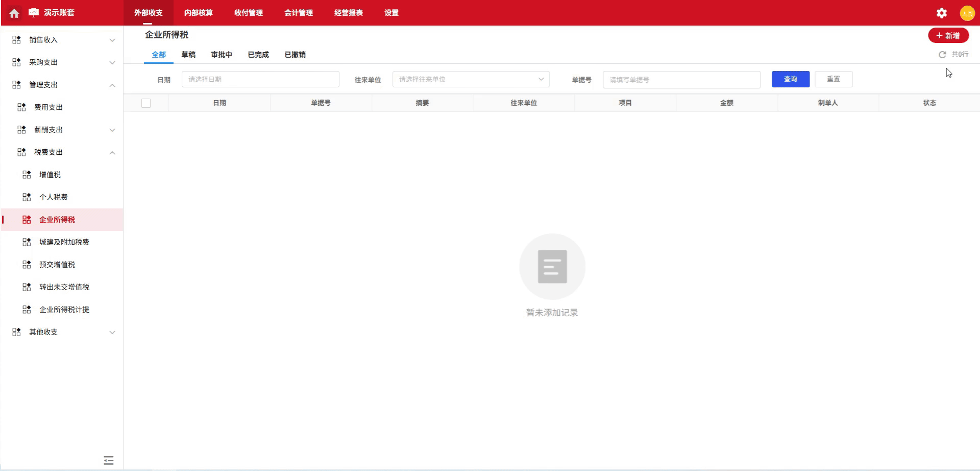
Task: Toggle the select-all checkbox in table header
Action: [146, 103]
